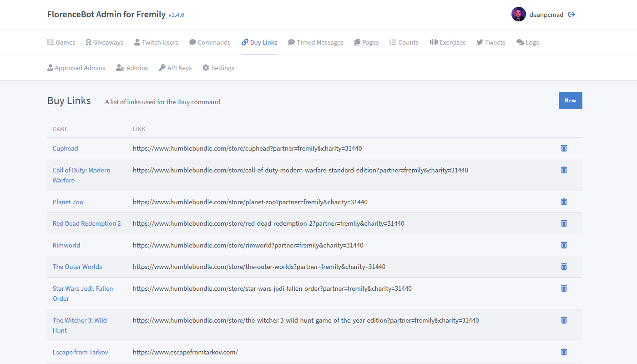
Task: Click the deanpcmad profile avatar
Action: [519, 15]
